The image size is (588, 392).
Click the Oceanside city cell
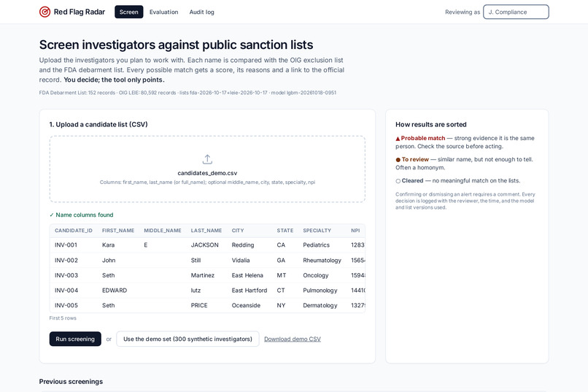coord(246,305)
